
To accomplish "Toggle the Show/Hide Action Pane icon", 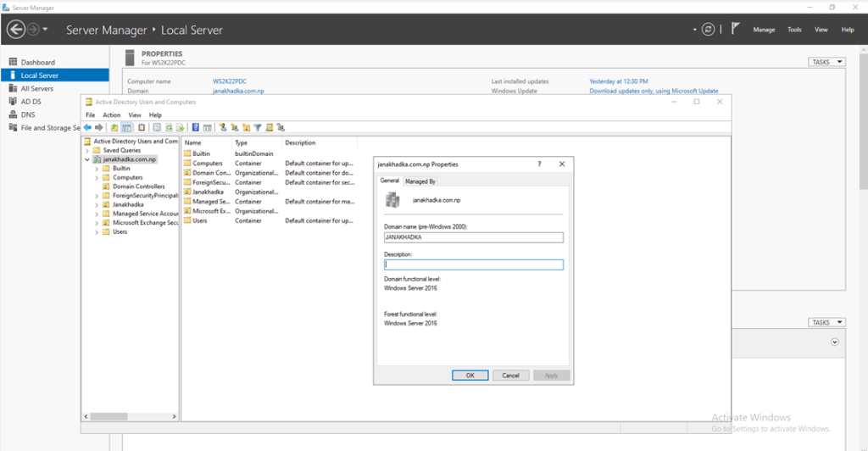I will [207, 127].
